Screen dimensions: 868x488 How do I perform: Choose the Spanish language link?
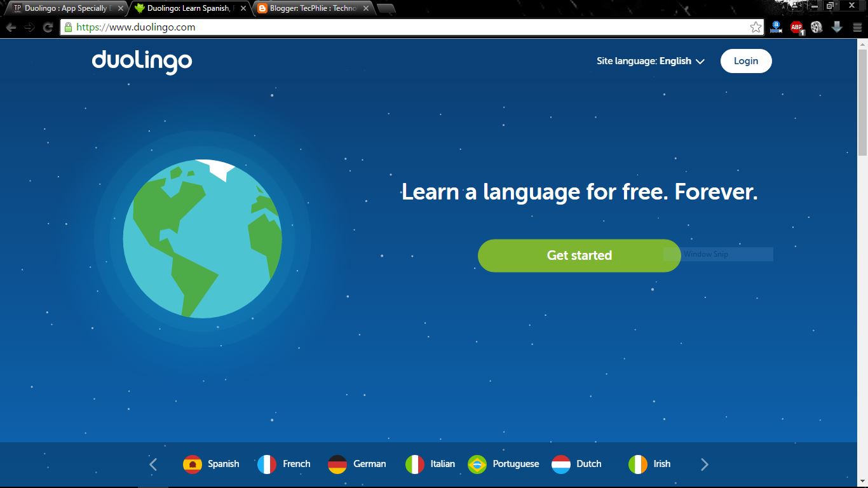tap(224, 464)
